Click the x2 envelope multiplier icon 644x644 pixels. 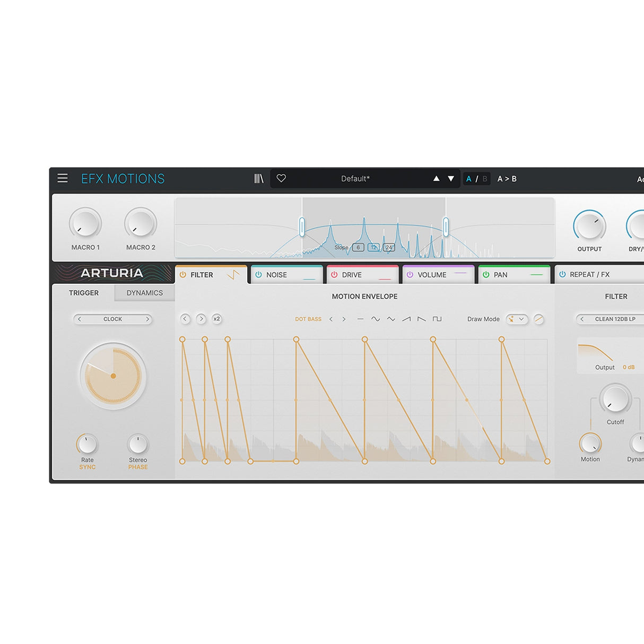pyautogui.click(x=217, y=319)
